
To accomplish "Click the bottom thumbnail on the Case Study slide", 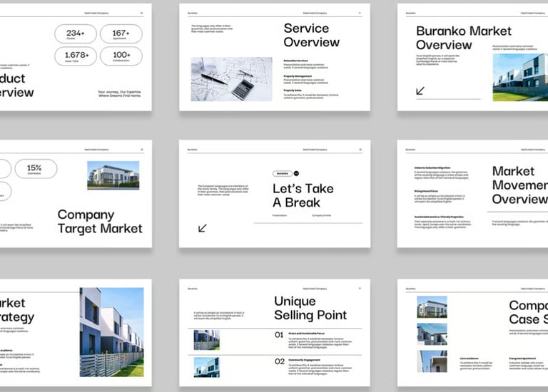I will (x=432, y=361).
